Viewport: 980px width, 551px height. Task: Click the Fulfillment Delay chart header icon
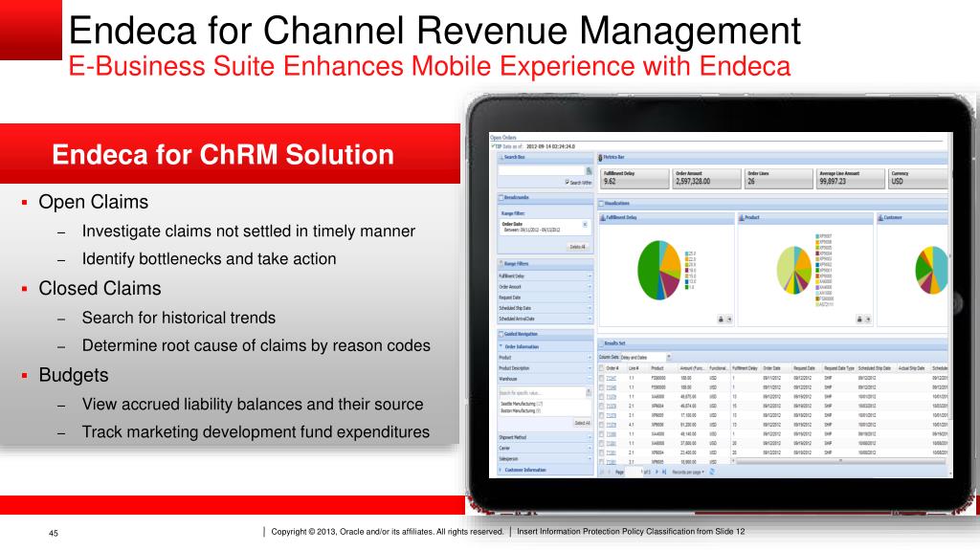pos(603,217)
